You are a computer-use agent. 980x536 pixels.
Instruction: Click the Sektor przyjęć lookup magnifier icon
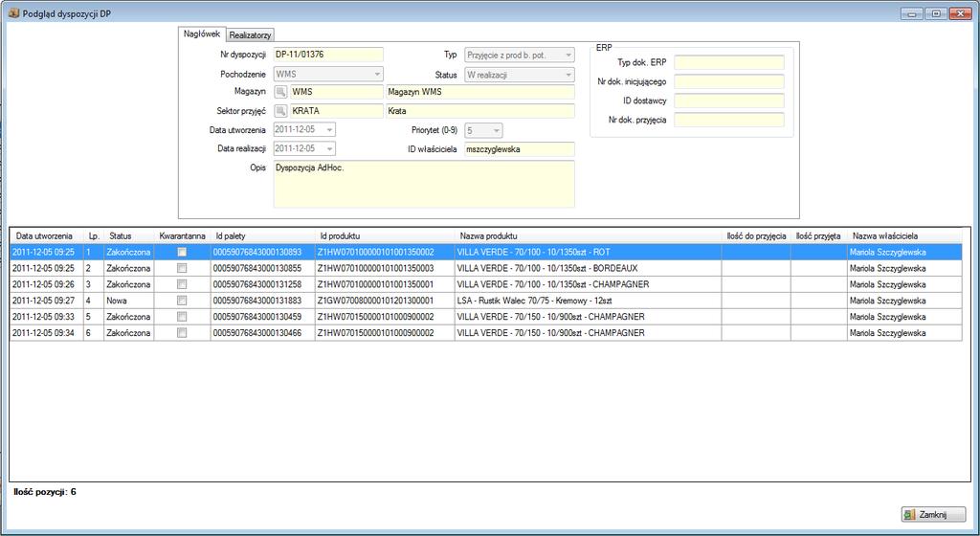280,111
